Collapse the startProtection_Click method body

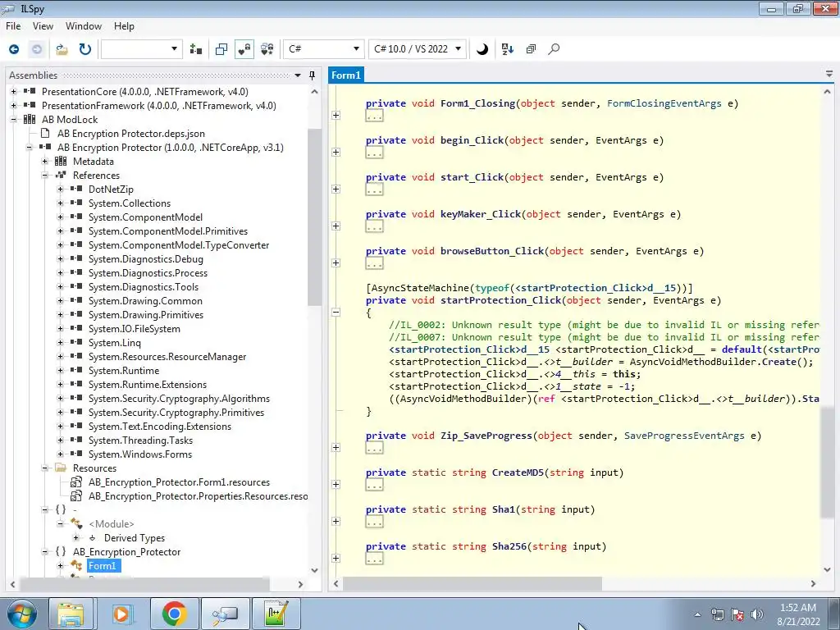pos(336,313)
